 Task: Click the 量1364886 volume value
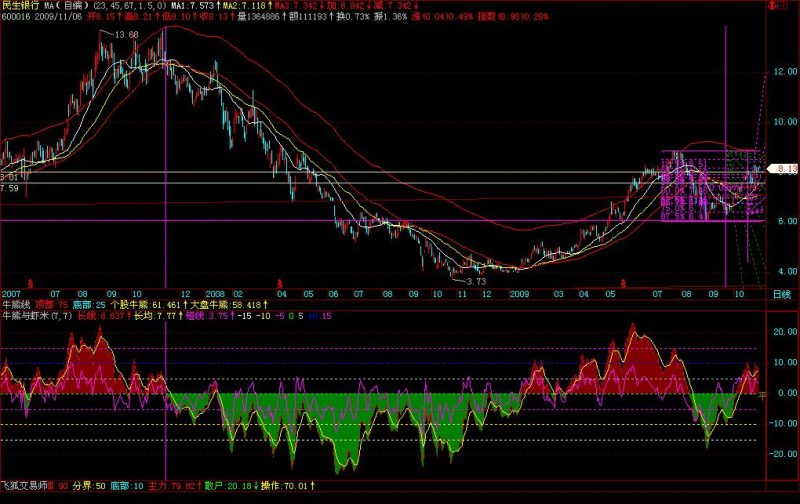(x=259, y=17)
